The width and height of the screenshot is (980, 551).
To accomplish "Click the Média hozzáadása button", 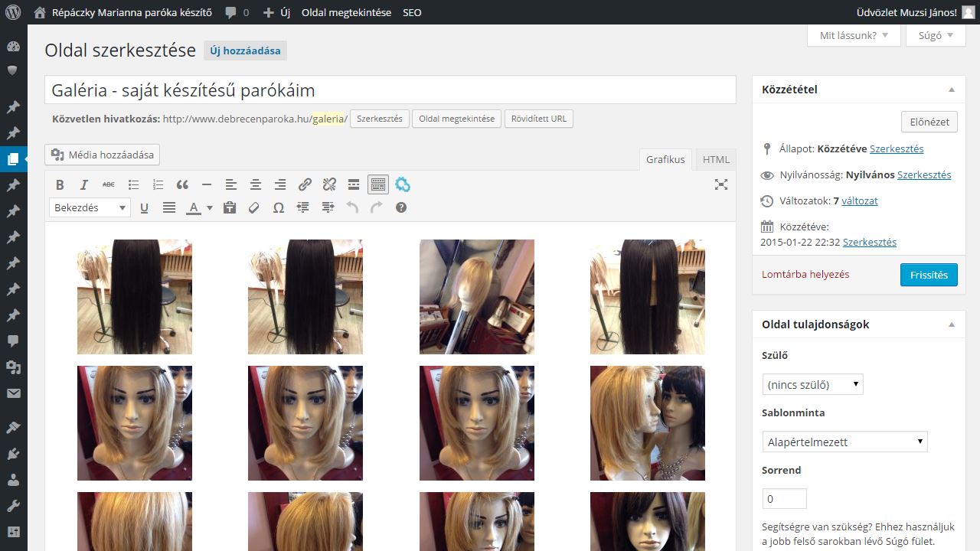I will click(103, 155).
